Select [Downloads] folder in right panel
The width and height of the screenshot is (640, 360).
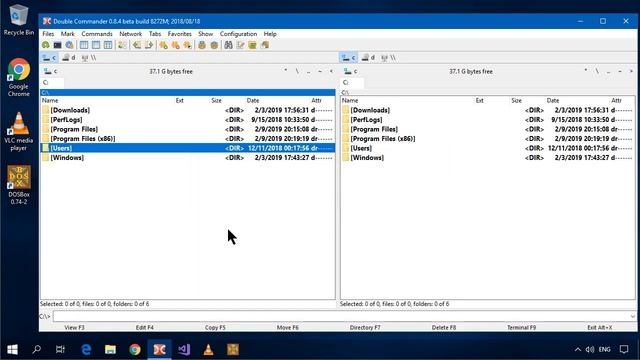(487, 110)
